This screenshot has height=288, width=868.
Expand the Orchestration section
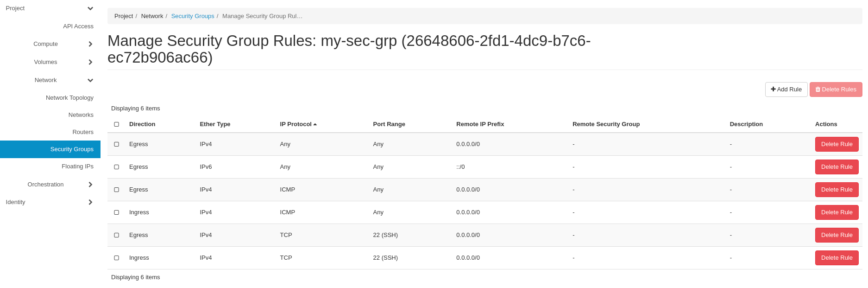[x=90, y=184]
